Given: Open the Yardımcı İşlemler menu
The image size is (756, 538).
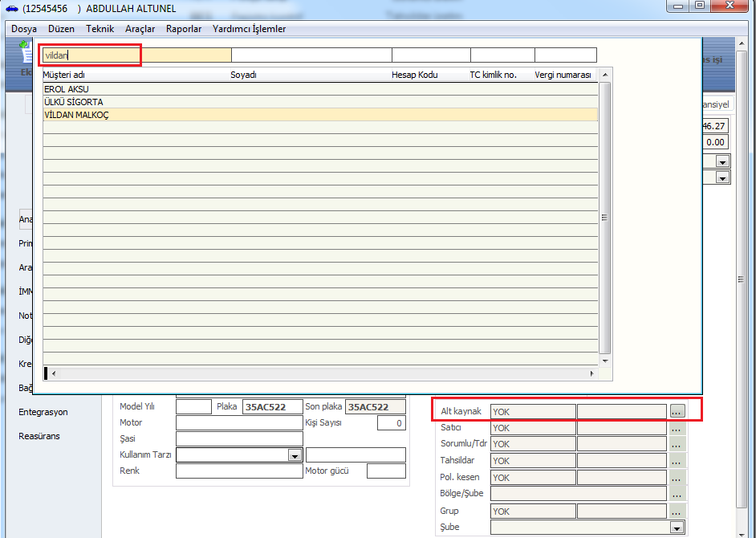Looking at the screenshot, I should [249, 29].
